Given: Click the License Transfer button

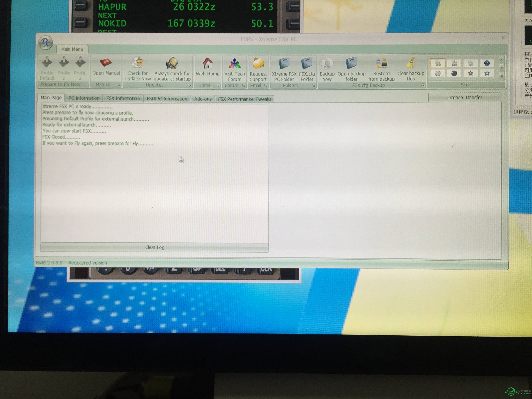Looking at the screenshot, I should [464, 97].
